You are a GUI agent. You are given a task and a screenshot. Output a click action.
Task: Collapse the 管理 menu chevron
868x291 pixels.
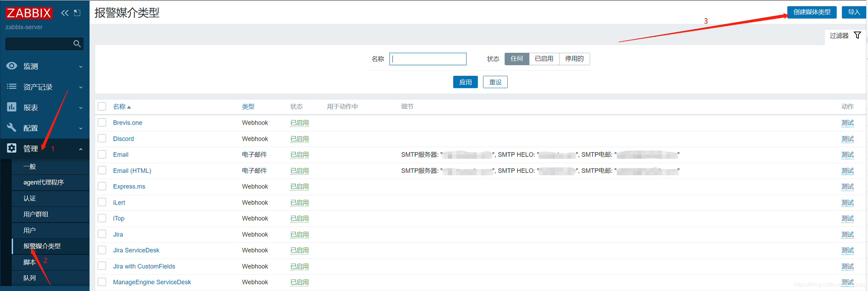coord(81,149)
